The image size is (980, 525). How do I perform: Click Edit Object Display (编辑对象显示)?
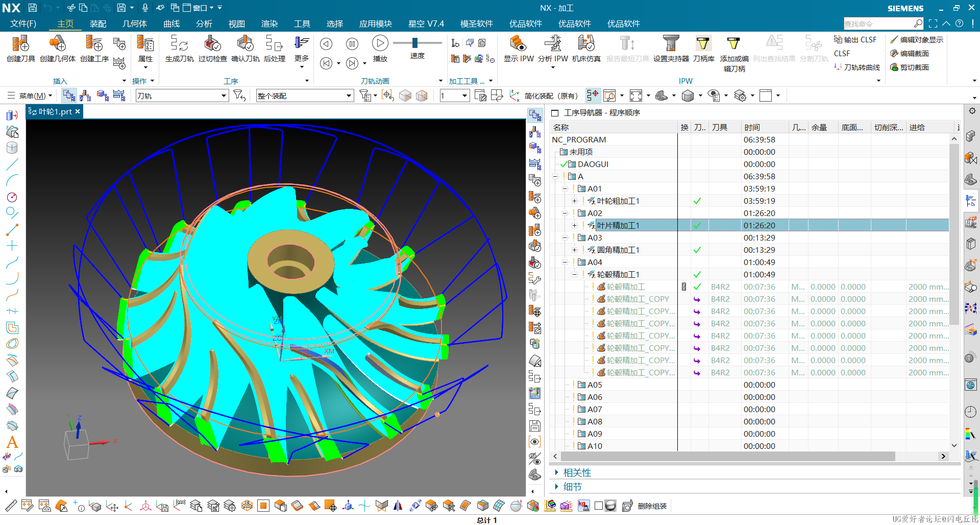coord(917,39)
